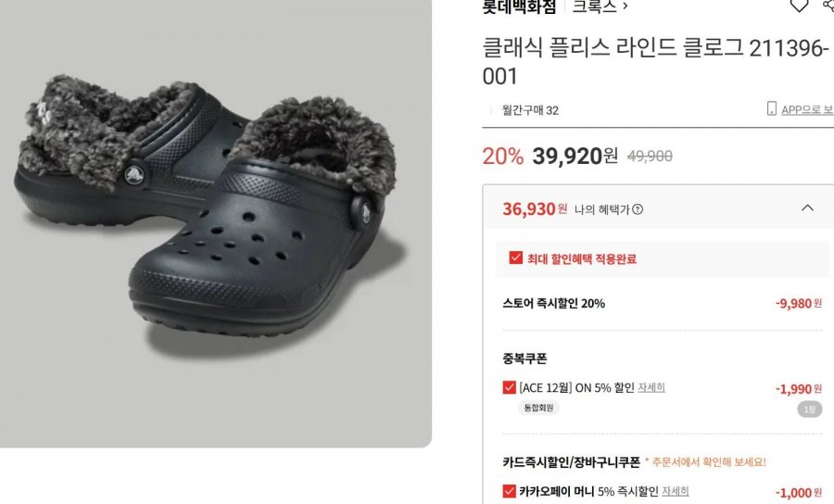Click the 36,930원 benefit price

(535, 209)
